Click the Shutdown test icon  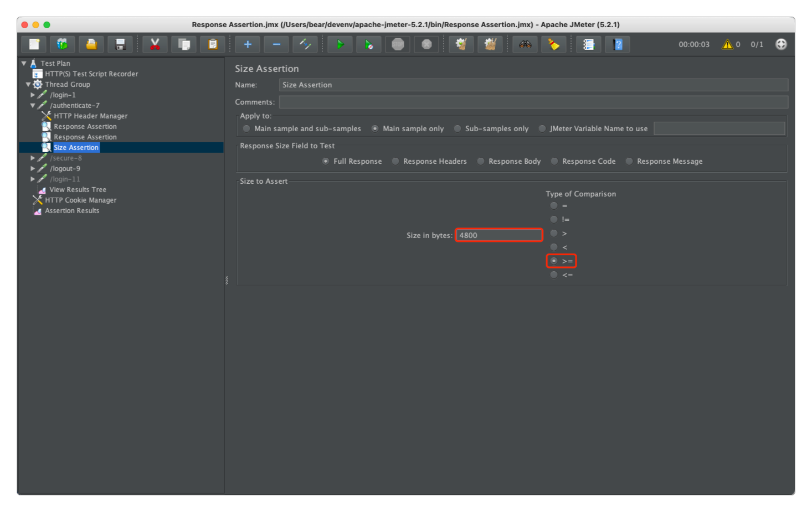tap(426, 44)
